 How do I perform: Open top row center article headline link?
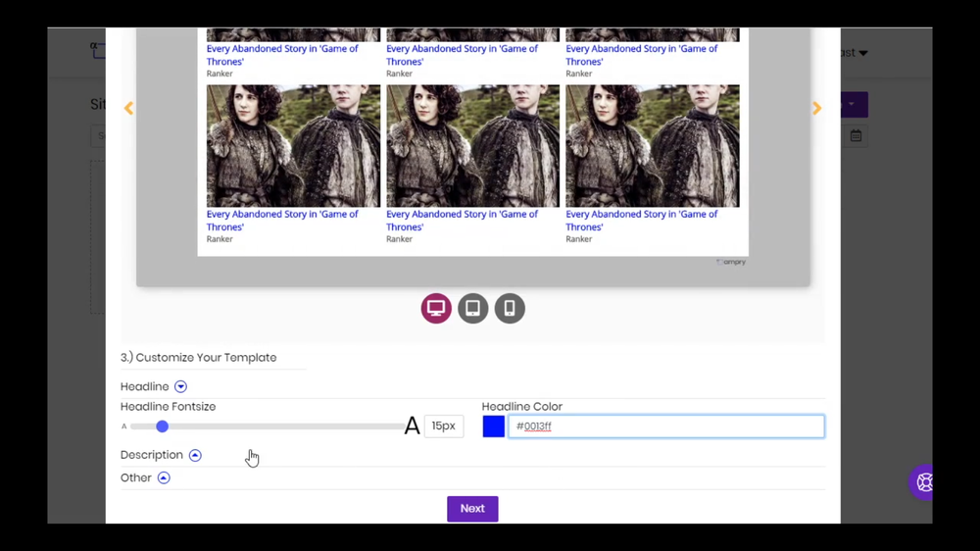(462, 55)
